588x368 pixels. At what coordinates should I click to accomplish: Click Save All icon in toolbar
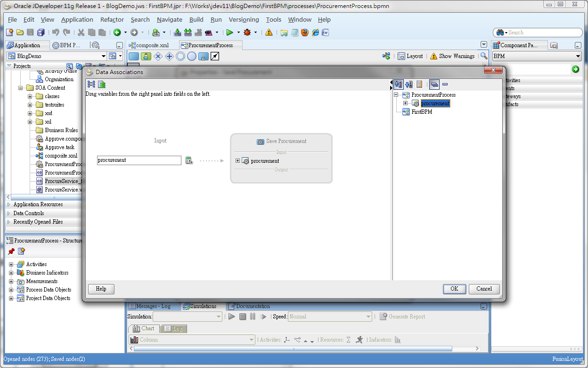[41, 33]
